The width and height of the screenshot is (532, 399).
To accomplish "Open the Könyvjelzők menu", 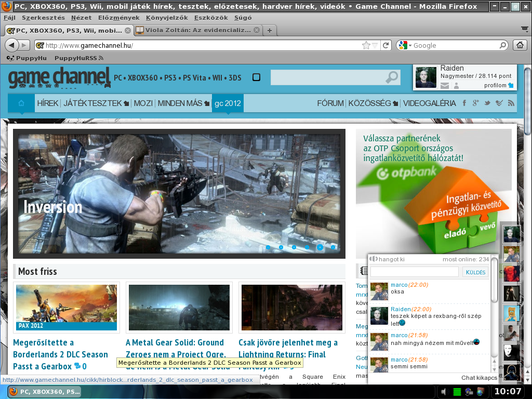I will tap(167, 18).
